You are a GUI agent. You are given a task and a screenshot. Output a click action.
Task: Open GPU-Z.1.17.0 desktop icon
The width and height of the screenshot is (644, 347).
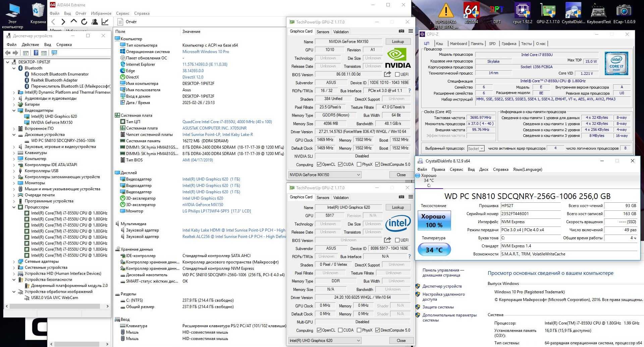(548, 13)
